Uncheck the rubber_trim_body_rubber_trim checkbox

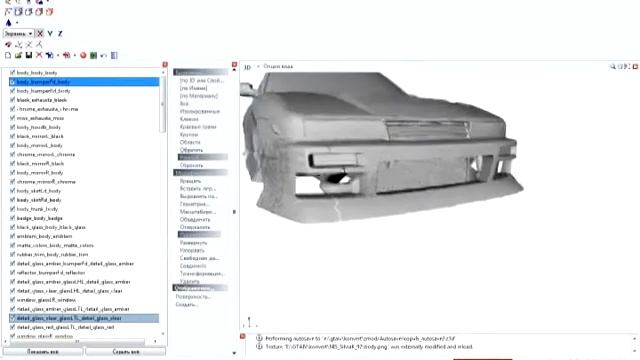coord(12,254)
